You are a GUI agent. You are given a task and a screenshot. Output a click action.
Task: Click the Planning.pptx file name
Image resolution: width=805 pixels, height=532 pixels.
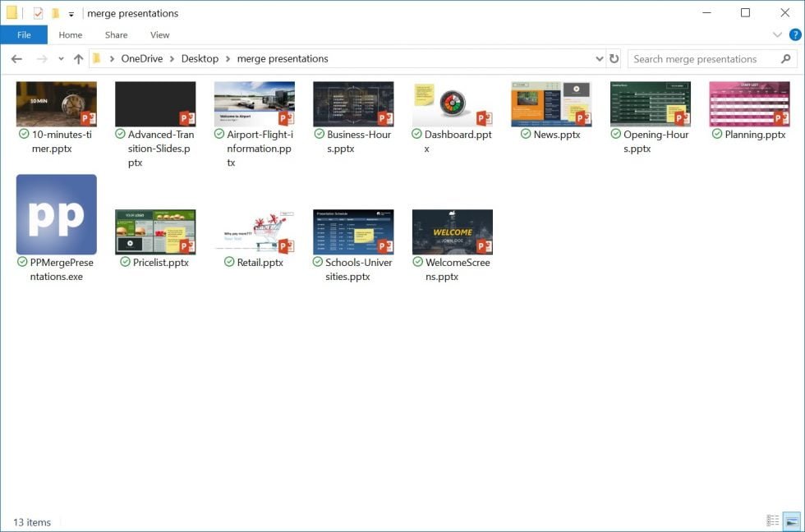(755, 135)
